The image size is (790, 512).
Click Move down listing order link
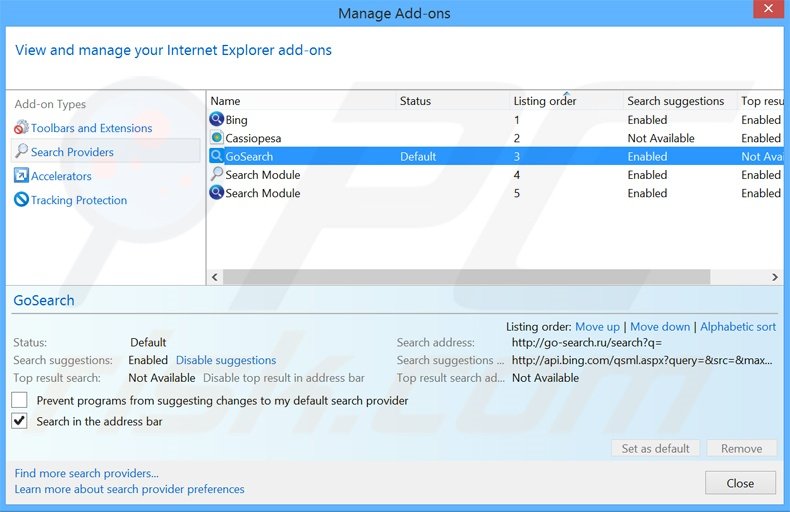660,327
